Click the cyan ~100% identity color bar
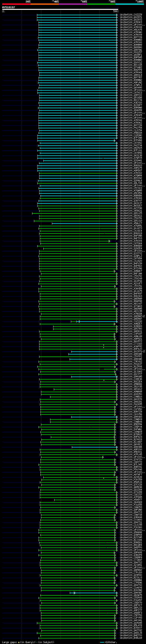This screenshot has height=644, width=146. [x=130, y=4]
